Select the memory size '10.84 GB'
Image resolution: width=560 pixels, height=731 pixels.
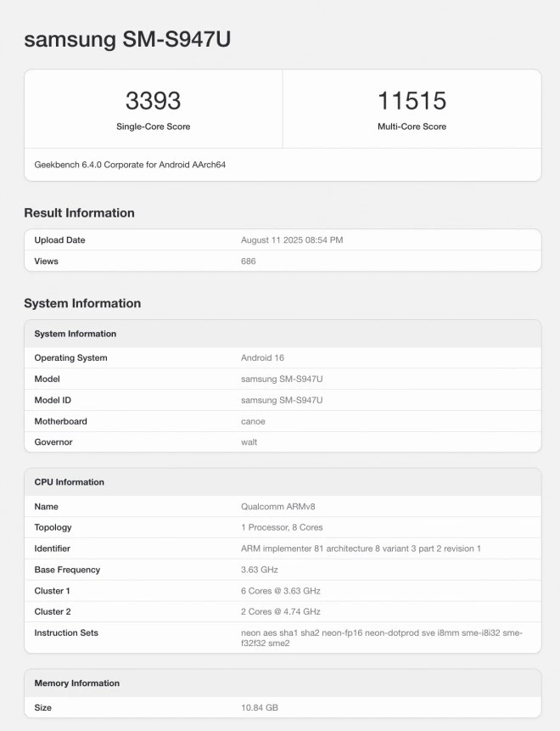point(260,707)
